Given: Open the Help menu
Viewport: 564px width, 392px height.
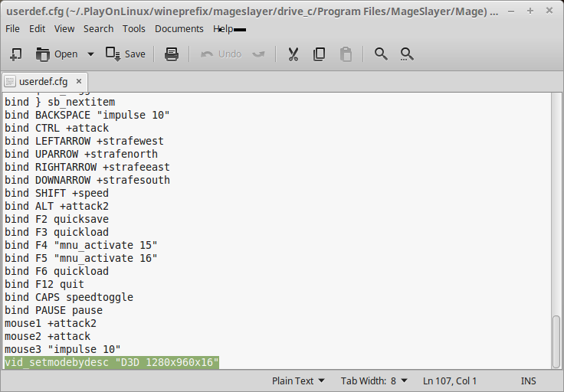Looking at the screenshot, I should (223, 29).
